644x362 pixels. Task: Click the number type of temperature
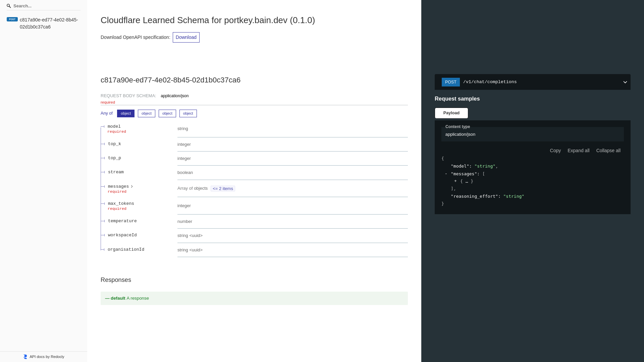coord(185,222)
